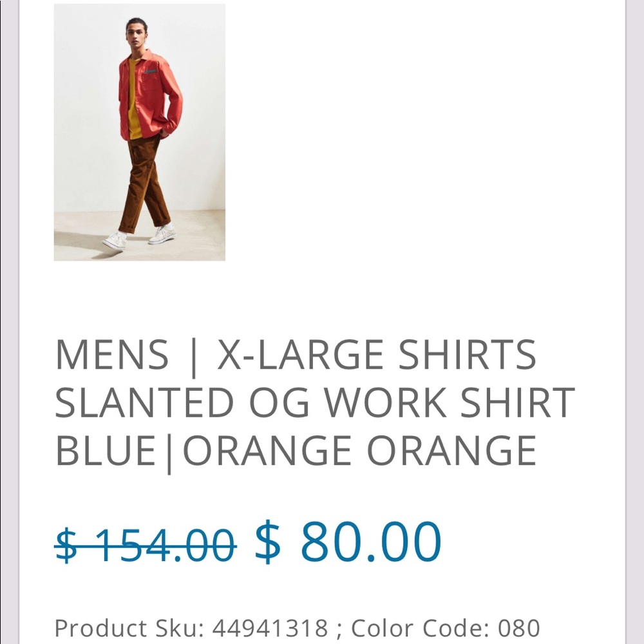Click the word BLUE in title
The width and height of the screenshot is (644, 644).
[x=106, y=451]
